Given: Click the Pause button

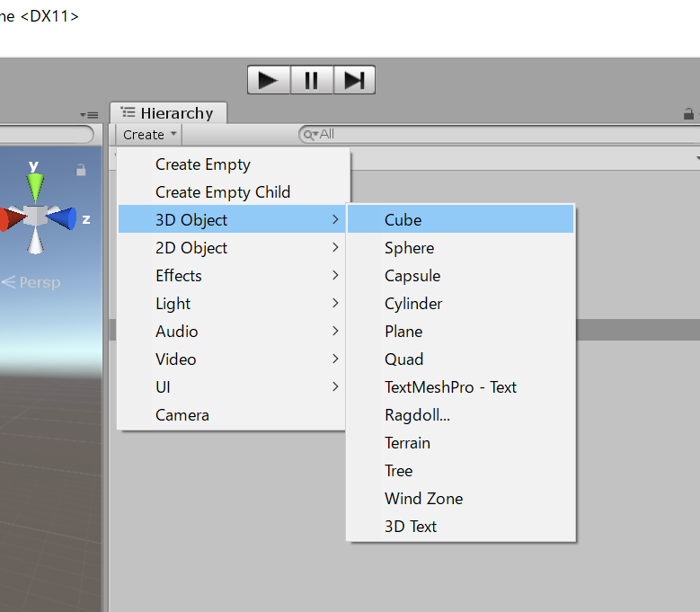Looking at the screenshot, I should pyautogui.click(x=311, y=80).
